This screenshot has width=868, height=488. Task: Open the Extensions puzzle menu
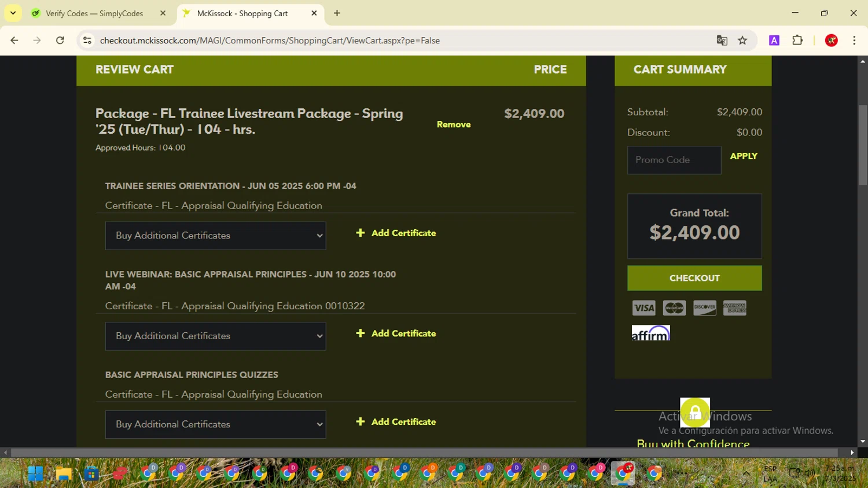797,41
